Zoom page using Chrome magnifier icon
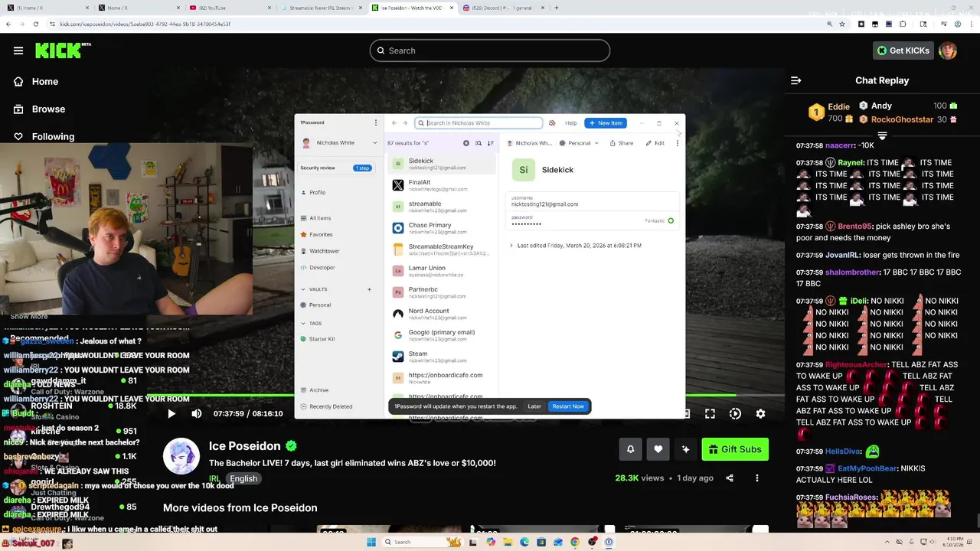The width and height of the screenshot is (980, 551). point(830,24)
